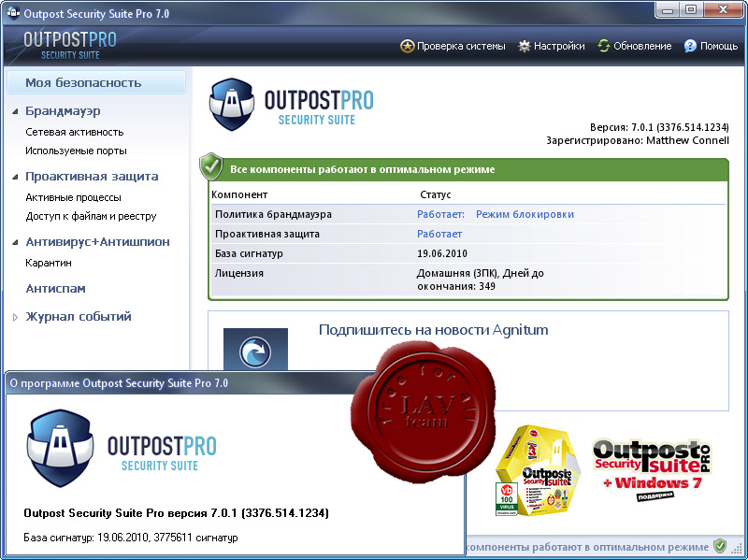
Task: Click the Настройки gear icon
Action: tap(525, 46)
